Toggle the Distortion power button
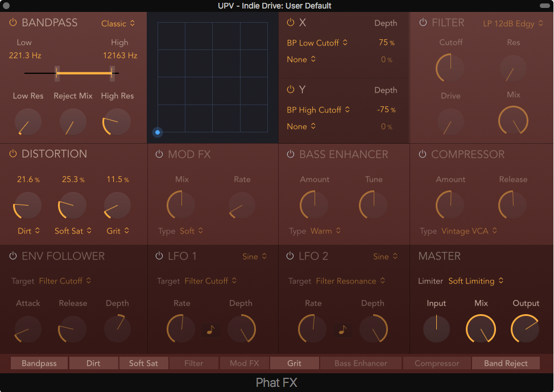Image resolution: width=554 pixels, height=392 pixels. [x=13, y=154]
